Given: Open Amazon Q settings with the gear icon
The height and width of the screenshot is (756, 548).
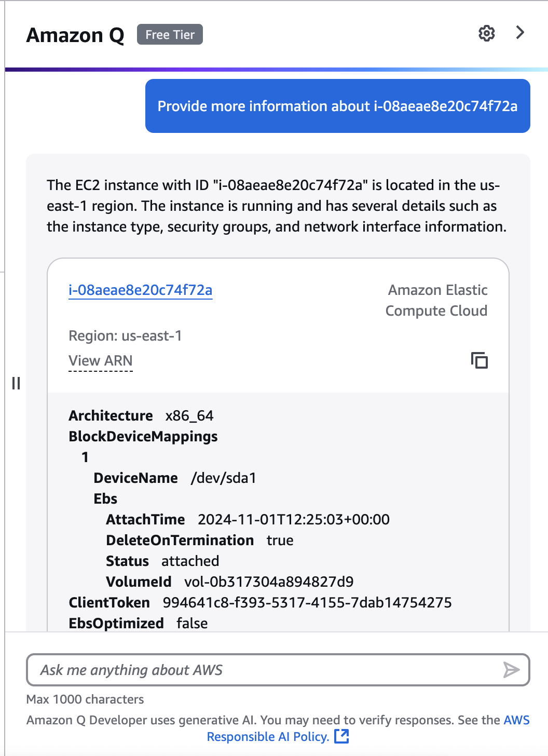Looking at the screenshot, I should [x=486, y=33].
